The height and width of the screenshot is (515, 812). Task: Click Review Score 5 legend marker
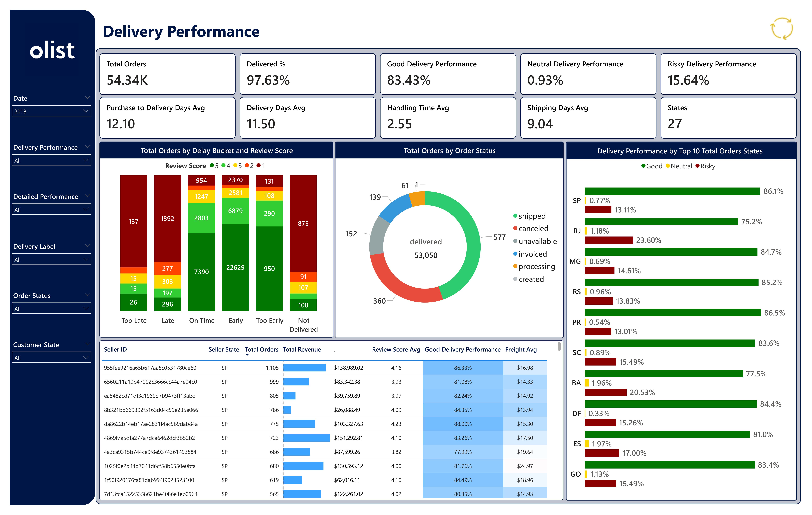[x=212, y=166]
